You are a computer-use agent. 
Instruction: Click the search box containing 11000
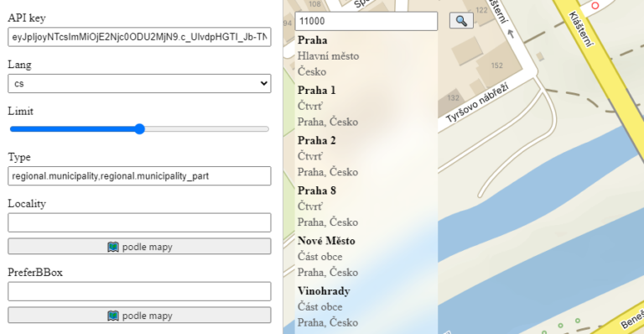click(366, 21)
